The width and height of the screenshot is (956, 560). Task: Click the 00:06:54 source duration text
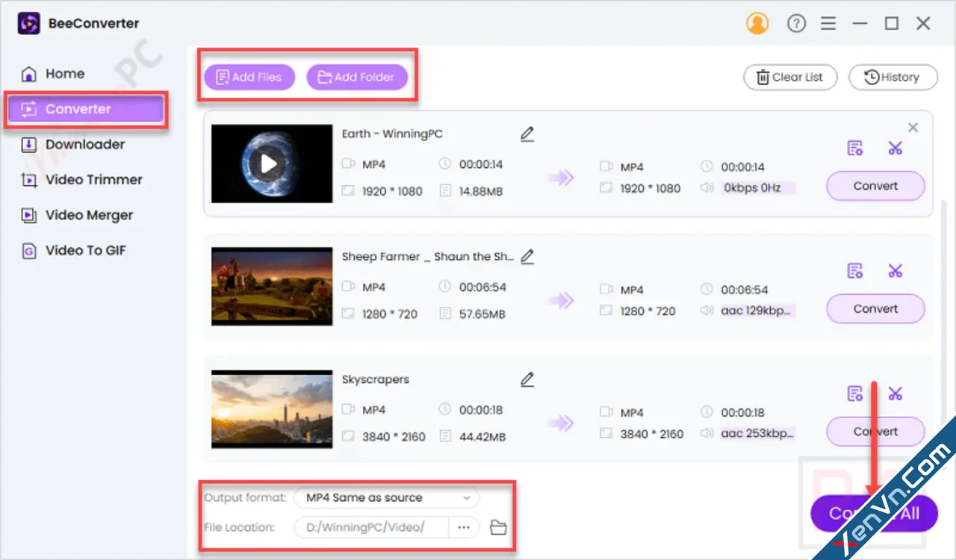pos(482,287)
